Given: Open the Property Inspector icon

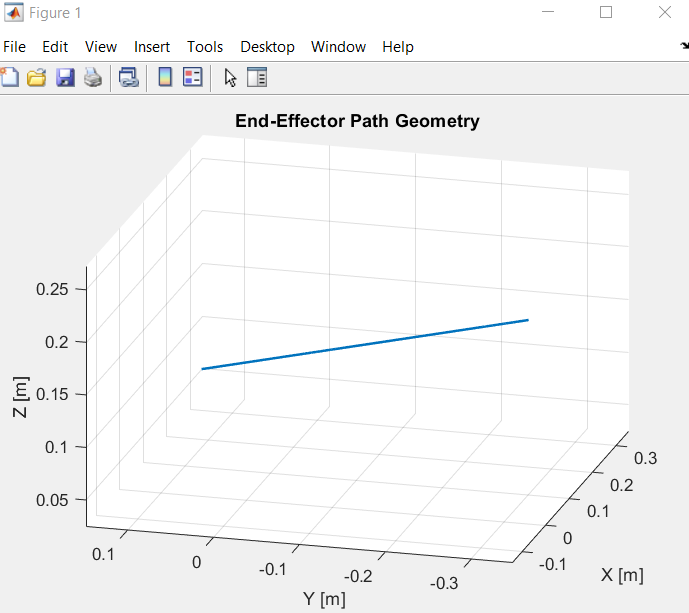Looking at the screenshot, I should click(257, 78).
